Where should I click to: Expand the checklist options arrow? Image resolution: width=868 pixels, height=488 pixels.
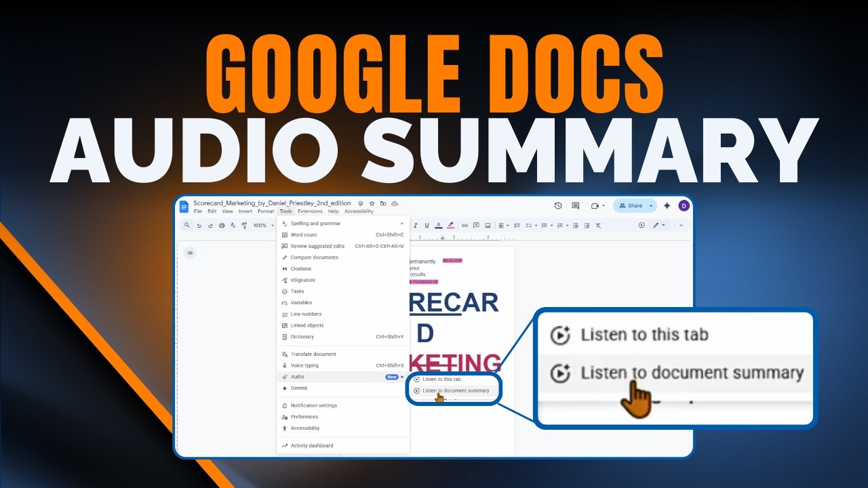(536, 226)
